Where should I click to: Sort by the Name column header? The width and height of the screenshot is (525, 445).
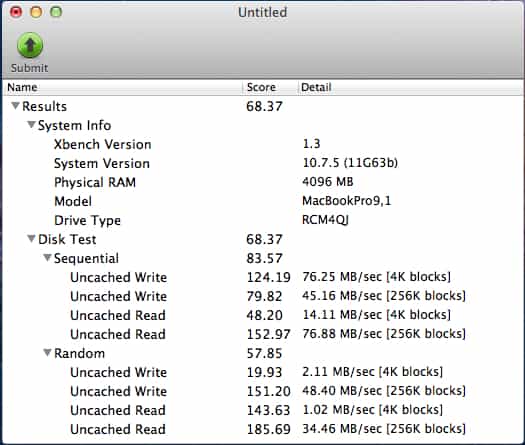[123, 87]
